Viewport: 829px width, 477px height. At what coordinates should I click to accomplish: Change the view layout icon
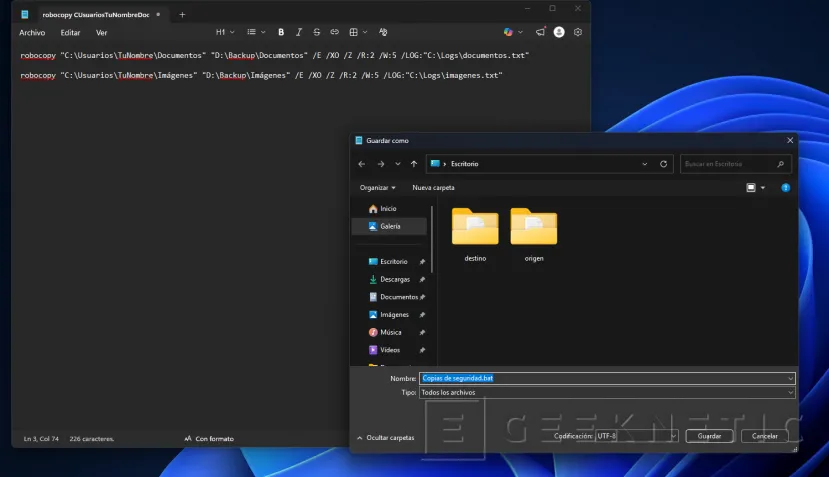[x=751, y=188]
